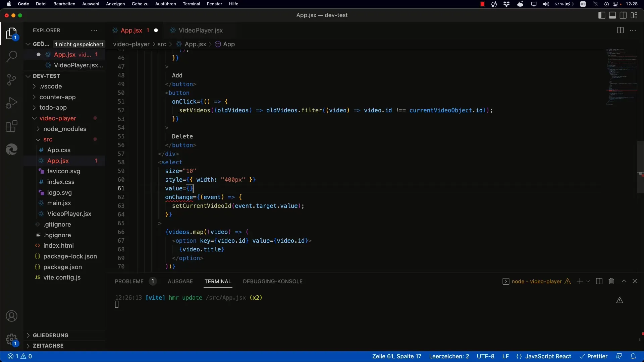Delete the terminal with the trash icon
This screenshot has width=644, height=362.
pyautogui.click(x=611, y=281)
